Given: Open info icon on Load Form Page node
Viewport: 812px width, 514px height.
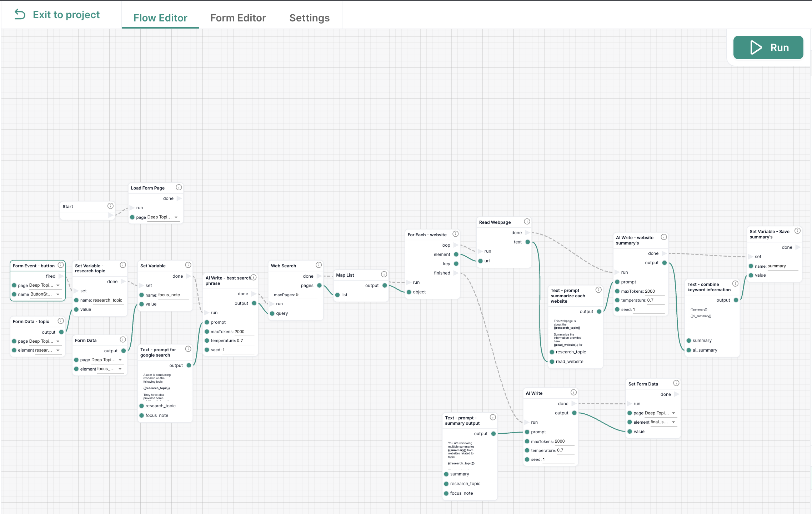Looking at the screenshot, I should click(x=179, y=187).
